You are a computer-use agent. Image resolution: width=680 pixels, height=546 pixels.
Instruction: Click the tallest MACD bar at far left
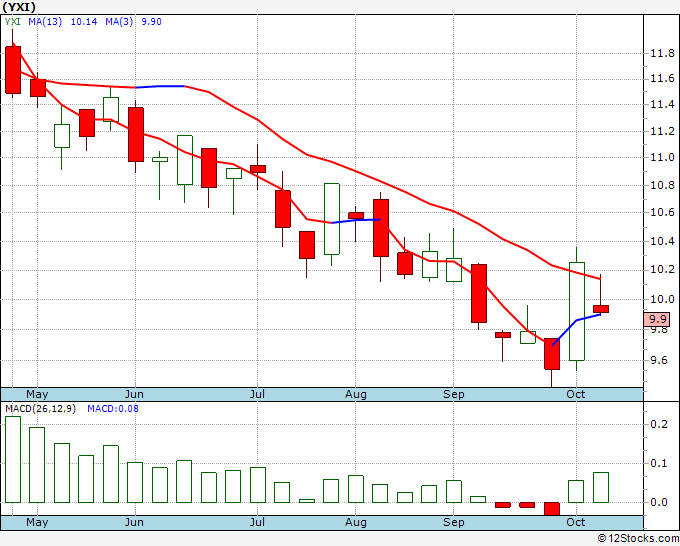[13, 459]
